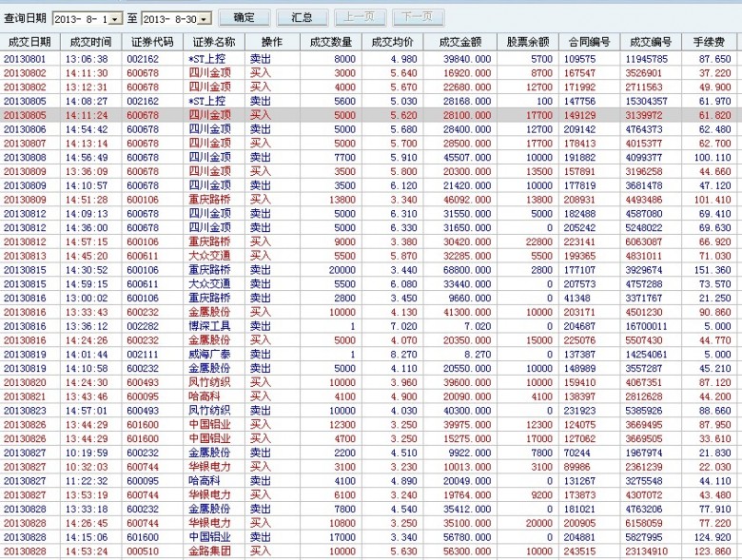Sort by 合同编号 column header
Screen dimensions: 742x560
pos(589,42)
